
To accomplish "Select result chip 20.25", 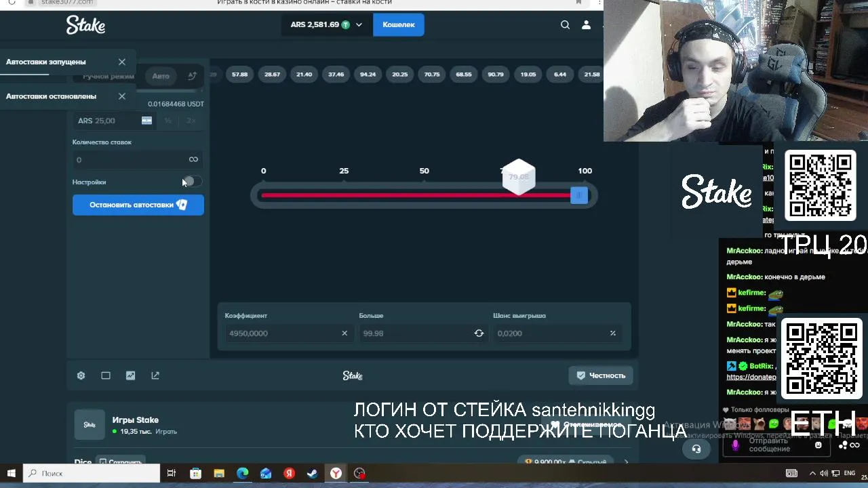I will tap(399, 74).
